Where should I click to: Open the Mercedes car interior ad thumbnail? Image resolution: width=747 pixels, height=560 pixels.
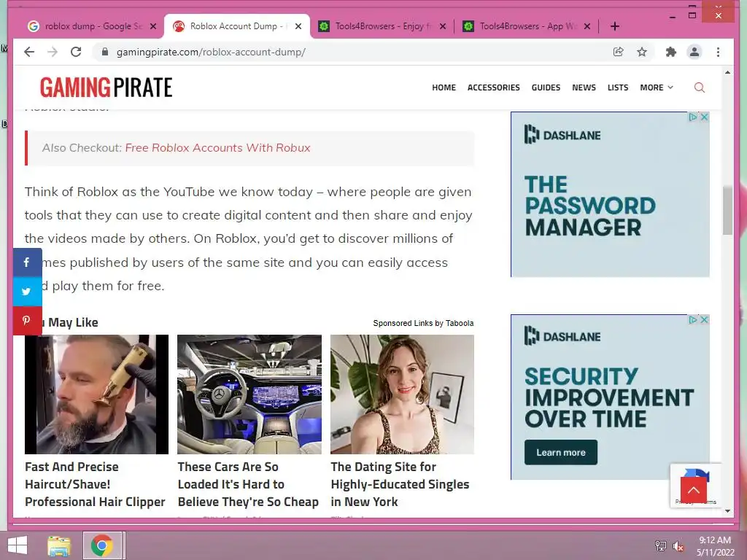[249, 394]
